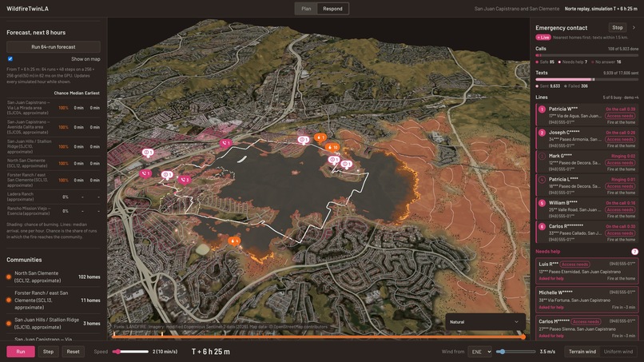Click the alert marker next to phone marker 3
Viewport: 644px width, 362px height.
pos(167,175)
